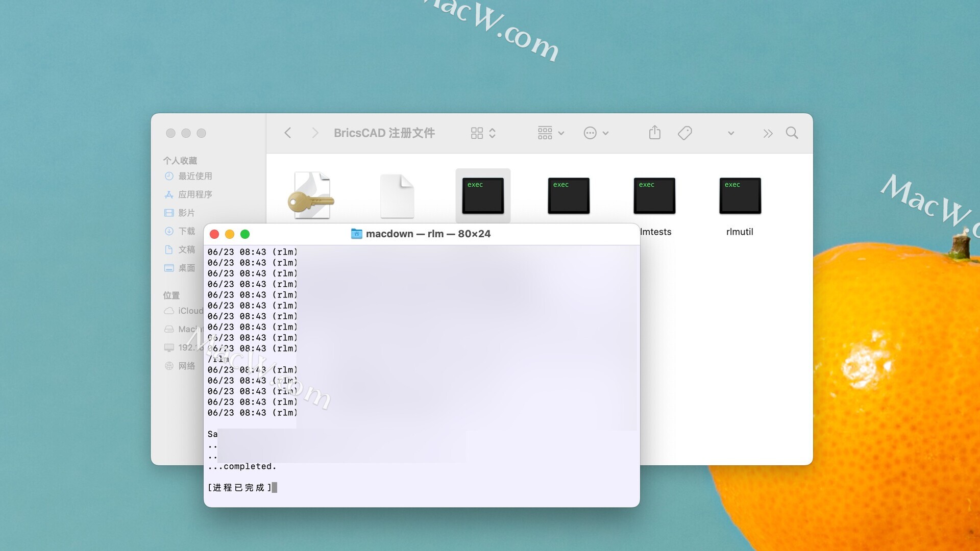
Task: Open the more actions ellipsis menu
Action: point(596,133)
